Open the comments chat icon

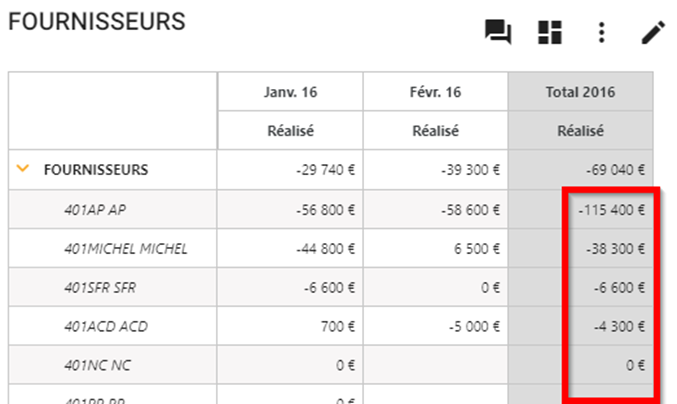click(498, 32)
